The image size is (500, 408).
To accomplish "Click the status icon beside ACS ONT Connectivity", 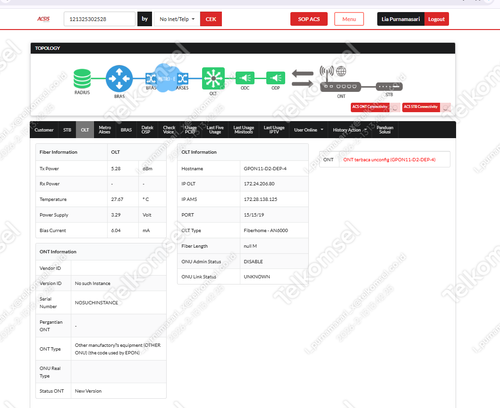I will tap(395, 107).
